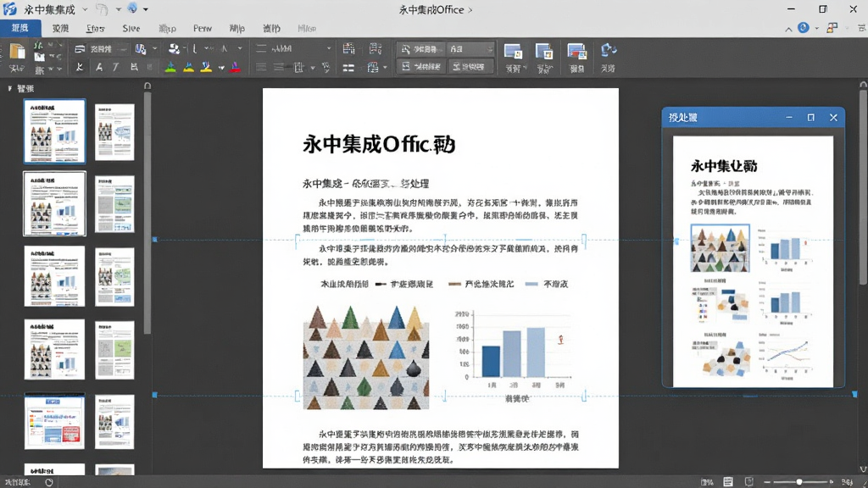
Task: Switch to the Sive ribbon tab
Action: pos(131,28)
